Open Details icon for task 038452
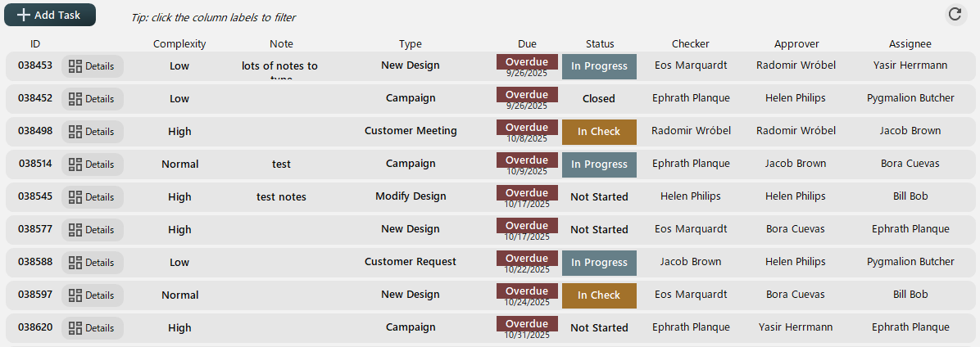The image size is (980, 347). pyautogui.click(x=75, y=99)
